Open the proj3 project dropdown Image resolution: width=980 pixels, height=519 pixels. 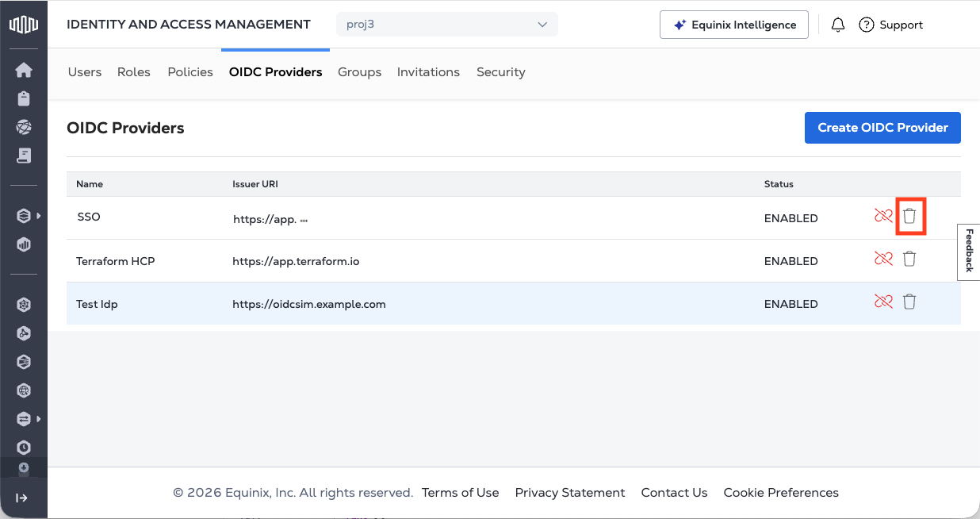pyautogui.click(x=446, y=25)
